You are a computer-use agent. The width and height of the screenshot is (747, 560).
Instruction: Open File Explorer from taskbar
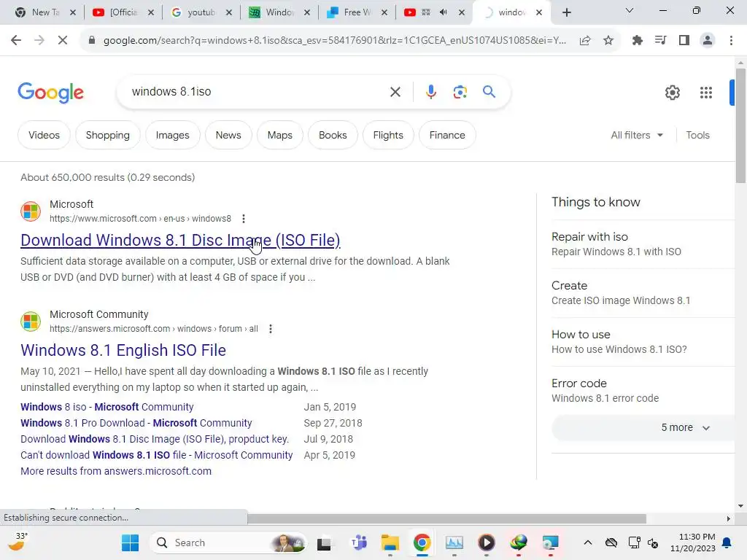(x=390, y=542)
